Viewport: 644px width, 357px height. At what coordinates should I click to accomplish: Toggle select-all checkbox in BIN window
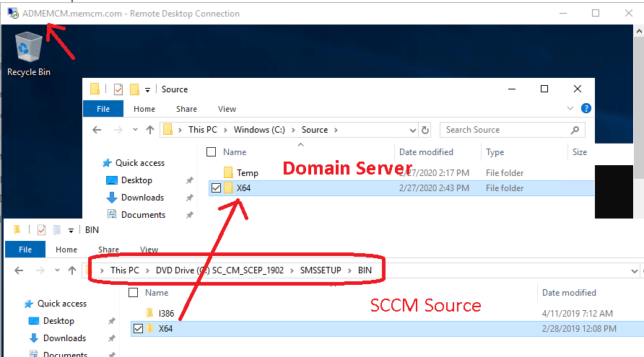pyautogui.click(x=133, y=293)
